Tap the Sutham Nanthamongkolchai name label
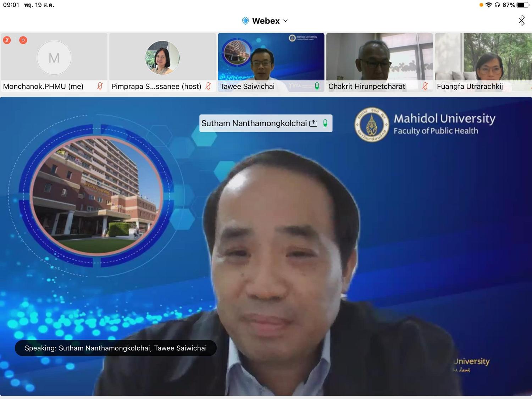532x399 pixels. [x=254, y=123]
